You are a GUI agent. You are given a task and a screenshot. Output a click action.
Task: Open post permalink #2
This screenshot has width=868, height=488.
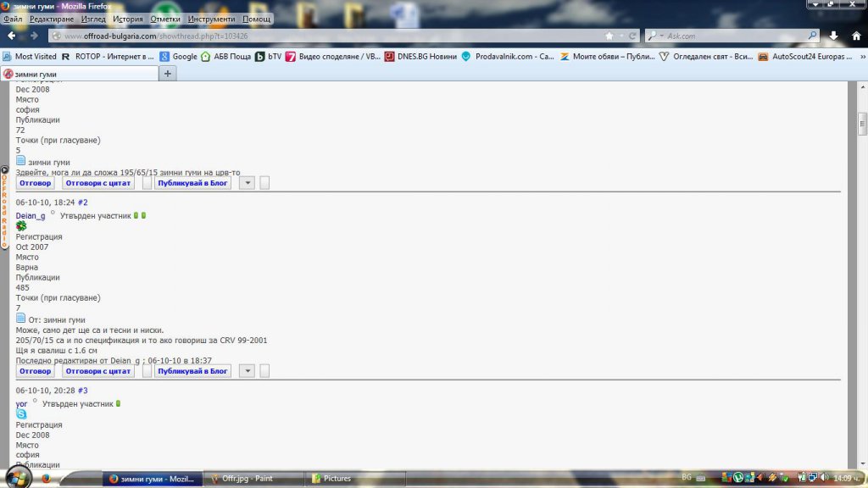tap(82, 202)
